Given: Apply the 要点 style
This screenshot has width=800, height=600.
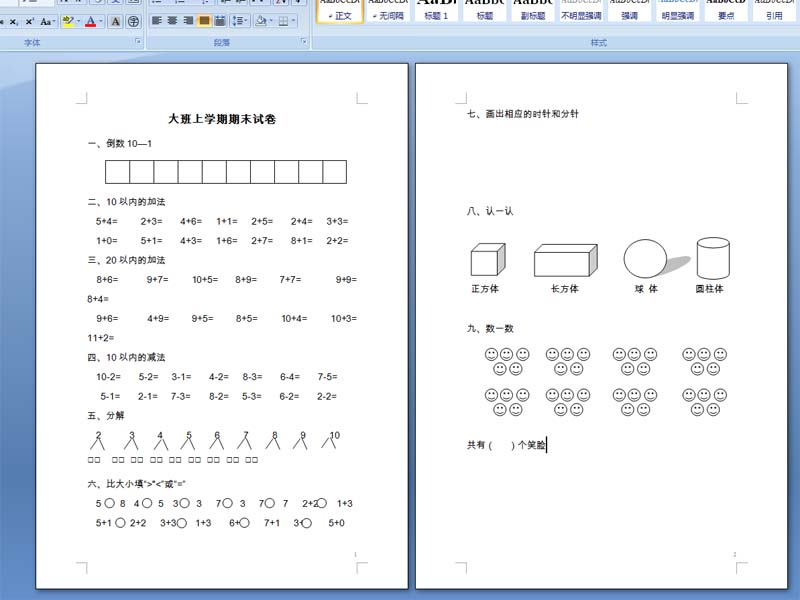Looking at the screenshot, I should (726, 11).
